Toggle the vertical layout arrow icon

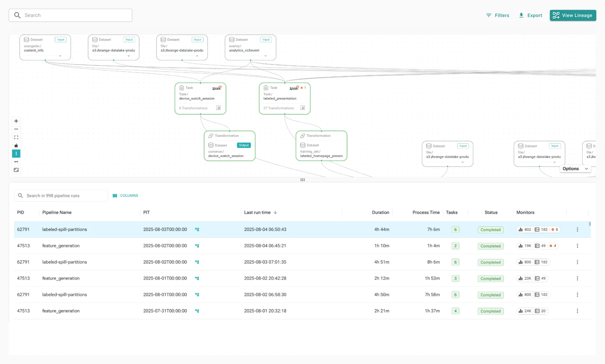point(16,154)
